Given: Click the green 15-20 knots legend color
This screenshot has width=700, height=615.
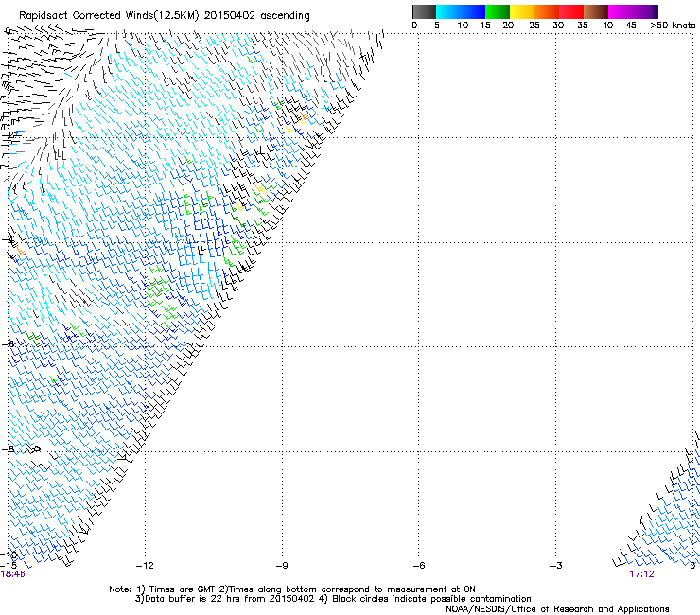Looking at the screenshot, I should [498, 11].
